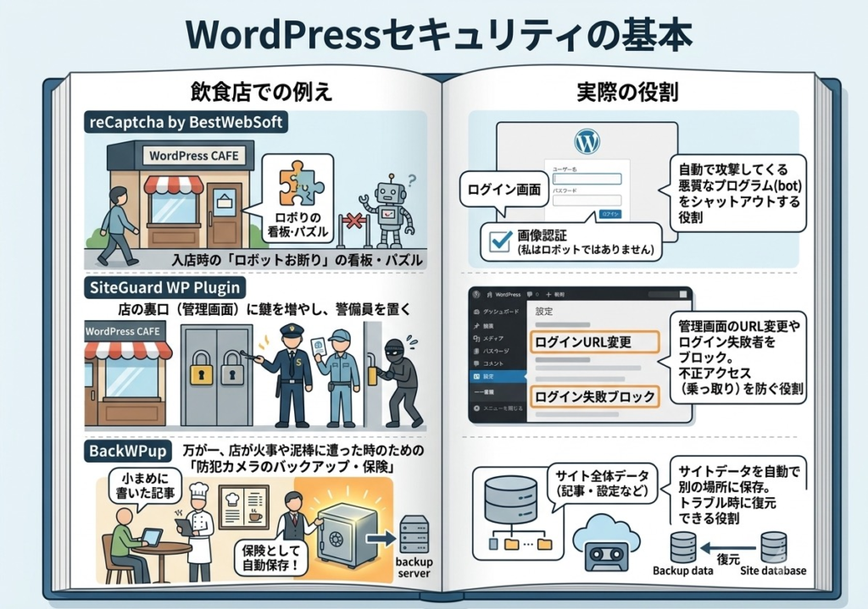
Task: Click the WordPress CAFE sign above the storefront
Action: pyautogui.click(x=194, y=156)
